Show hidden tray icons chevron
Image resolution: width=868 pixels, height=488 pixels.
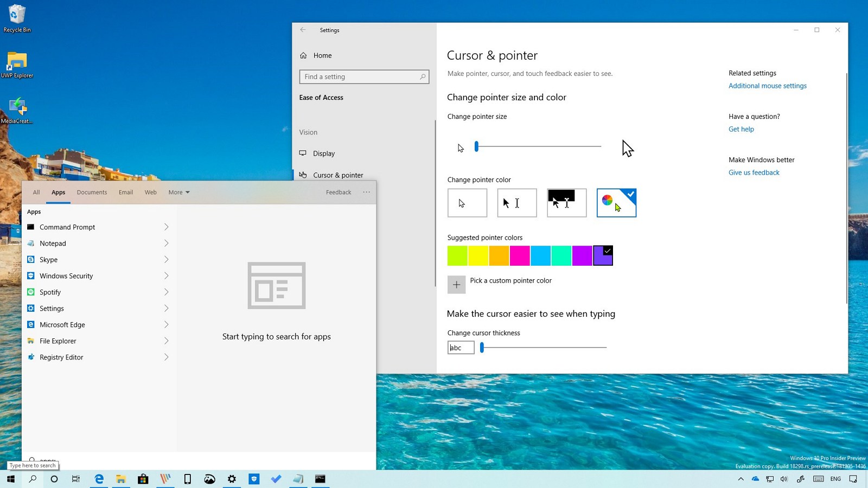[741, 479]
